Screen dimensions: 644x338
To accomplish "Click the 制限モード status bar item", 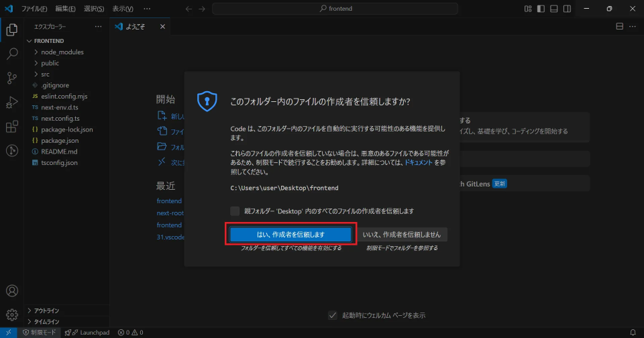I will point(39,332).
